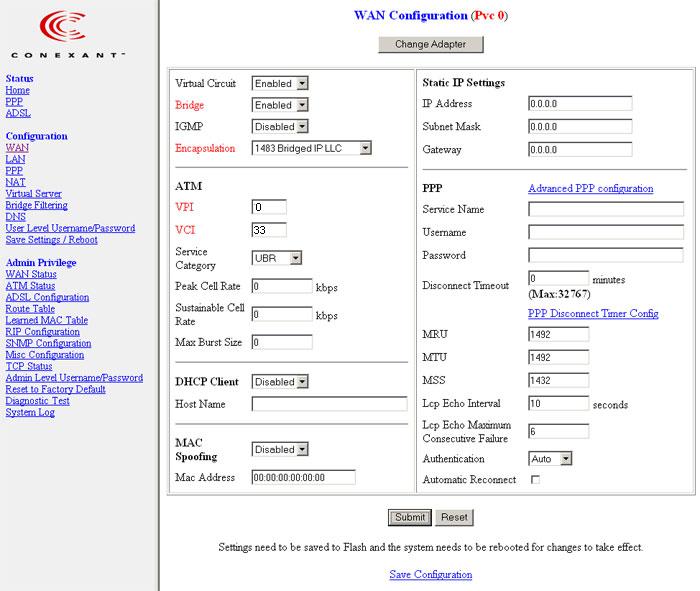Open the Save Configuration link

pyautogui.click(x=431, y=574)
